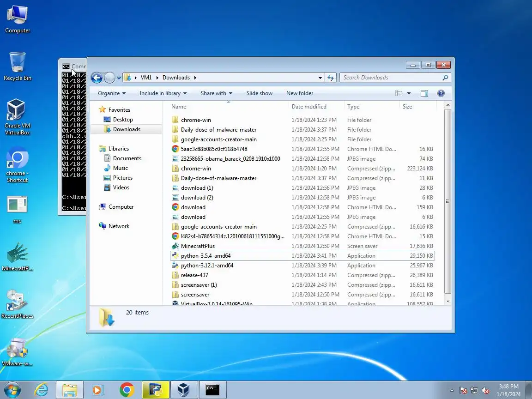Click the muted volume tray icon
Screen dimensions: 532x399
(485, 391)
